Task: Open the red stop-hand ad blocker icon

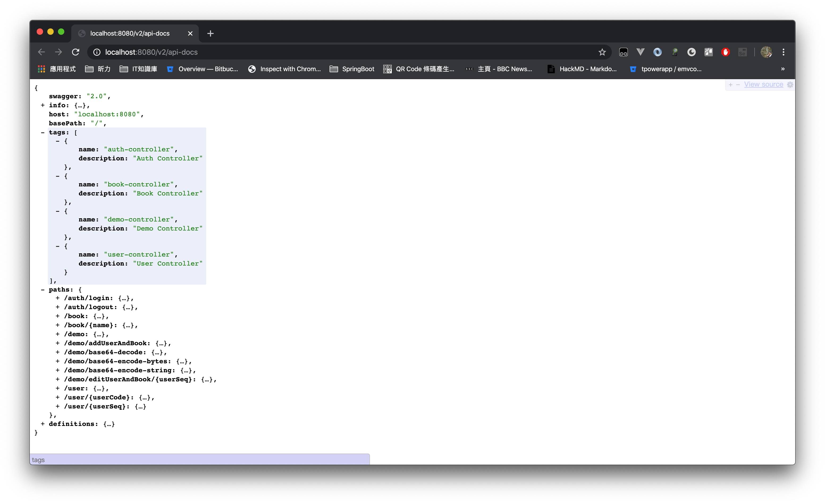Action: [x=726, y=52]
